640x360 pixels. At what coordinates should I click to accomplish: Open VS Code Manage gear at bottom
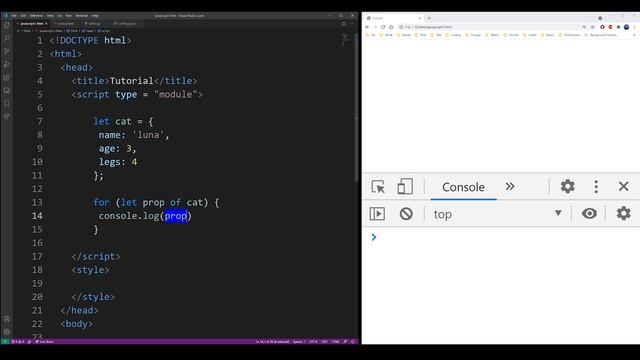7,332
